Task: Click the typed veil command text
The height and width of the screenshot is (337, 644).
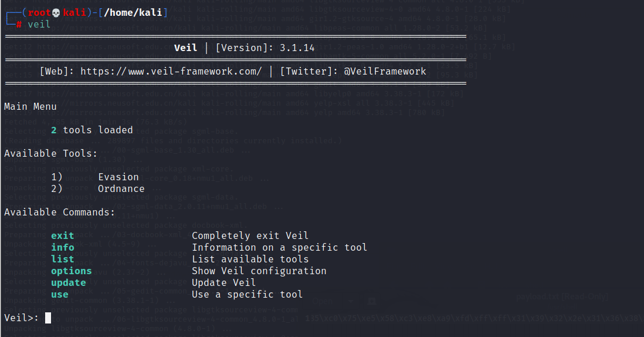Action: 39,25
